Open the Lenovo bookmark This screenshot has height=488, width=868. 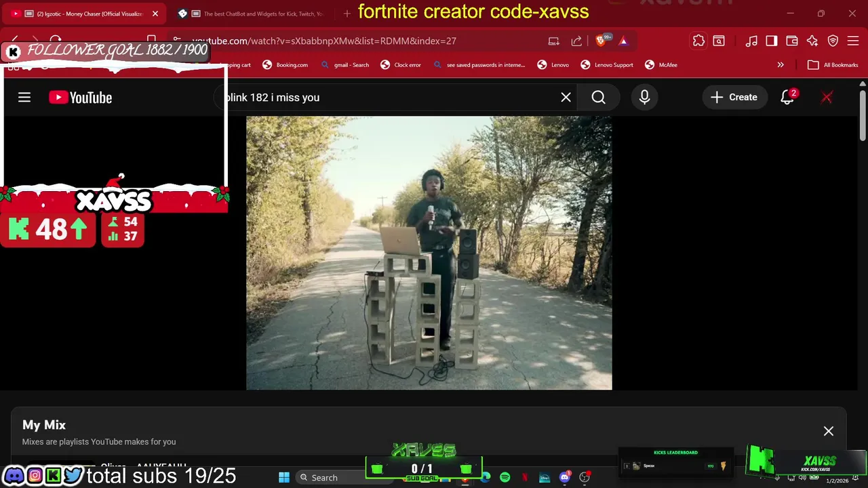click(553, 65)
